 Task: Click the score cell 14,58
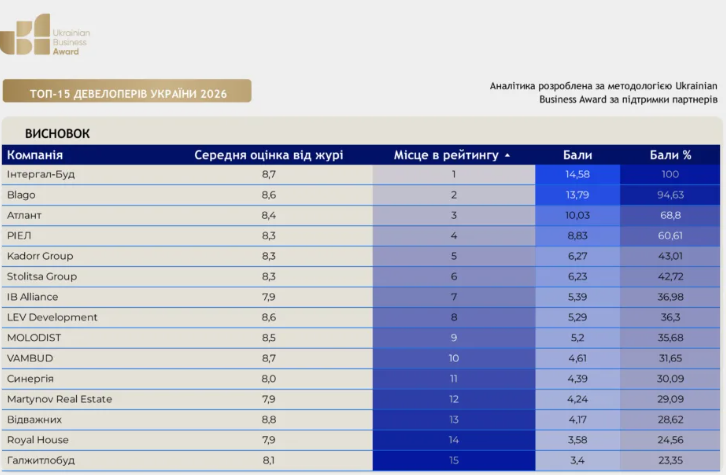pos(577,175)
